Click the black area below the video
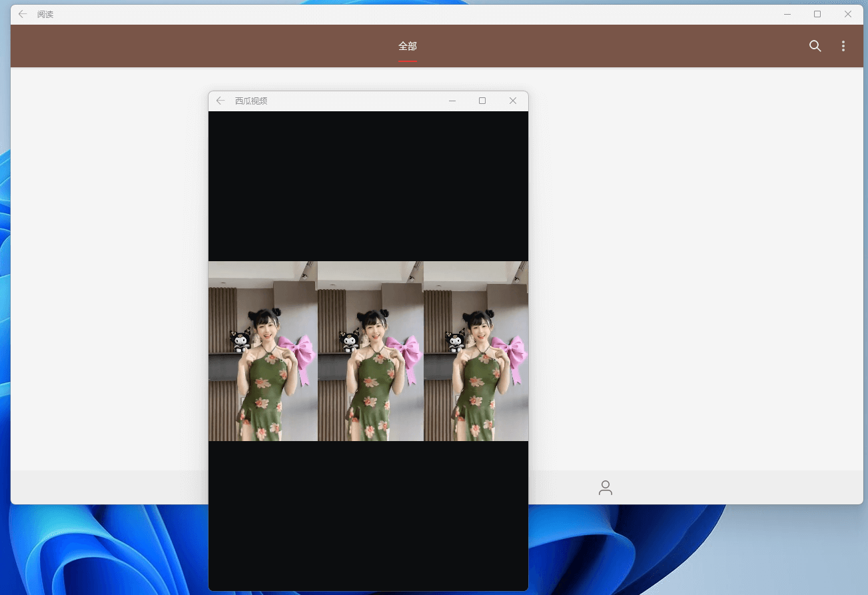 [368, 516]
